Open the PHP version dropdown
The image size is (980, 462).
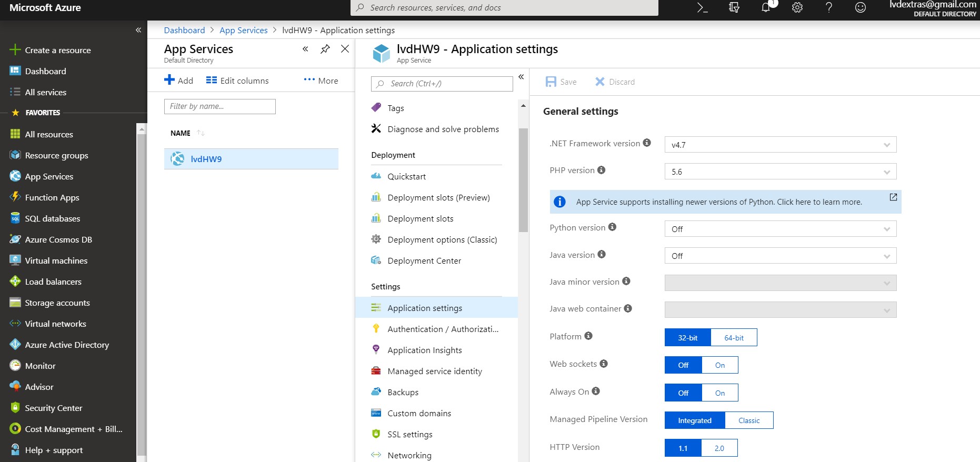point(780,172)
